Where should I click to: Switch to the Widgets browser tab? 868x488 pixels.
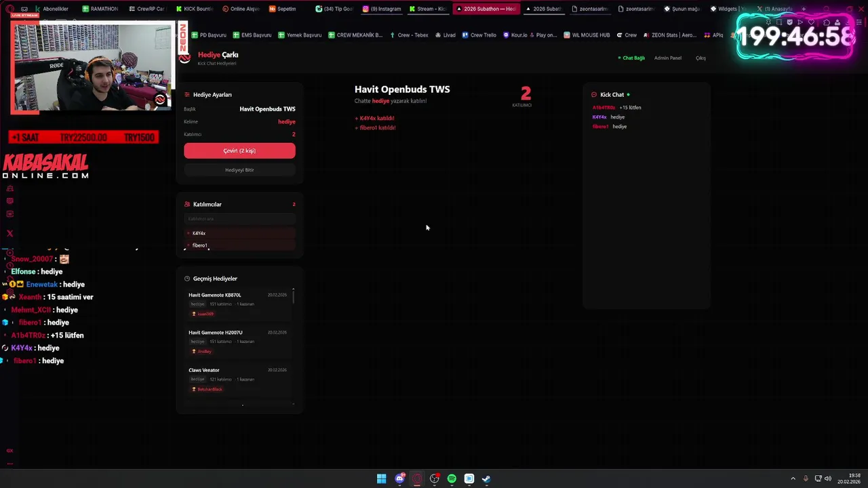728,9
